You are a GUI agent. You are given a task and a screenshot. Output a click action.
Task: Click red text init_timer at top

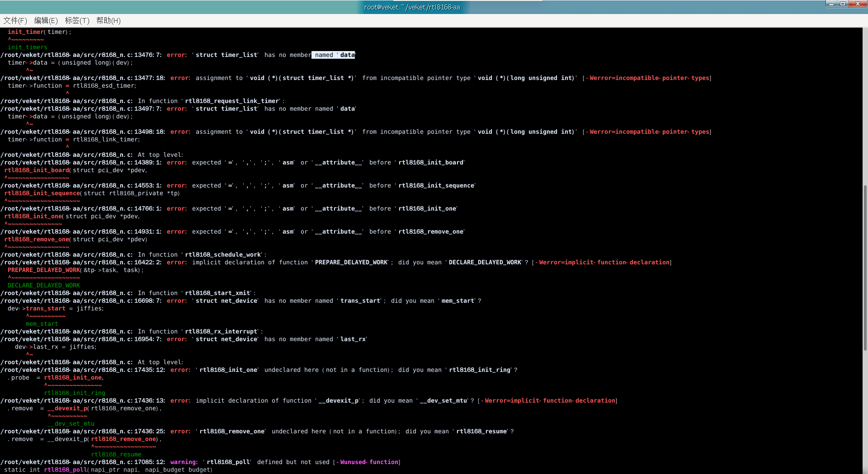pyautogui.click(x=26, y=32)
